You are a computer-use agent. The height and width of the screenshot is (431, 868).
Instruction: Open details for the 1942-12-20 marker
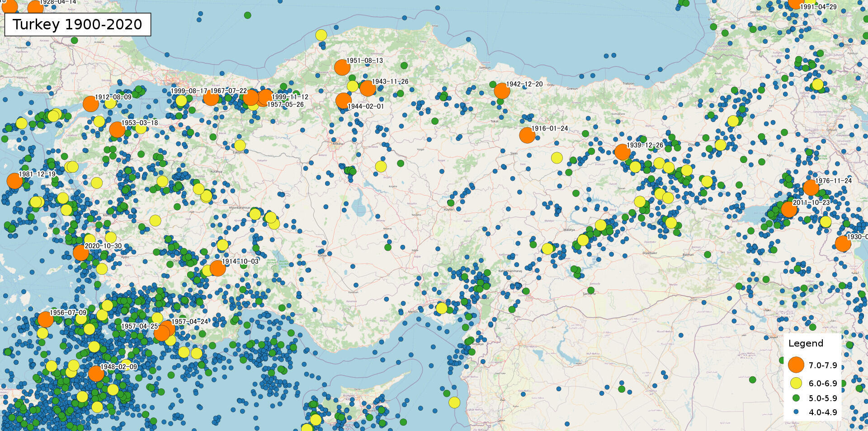click(503, 91)
